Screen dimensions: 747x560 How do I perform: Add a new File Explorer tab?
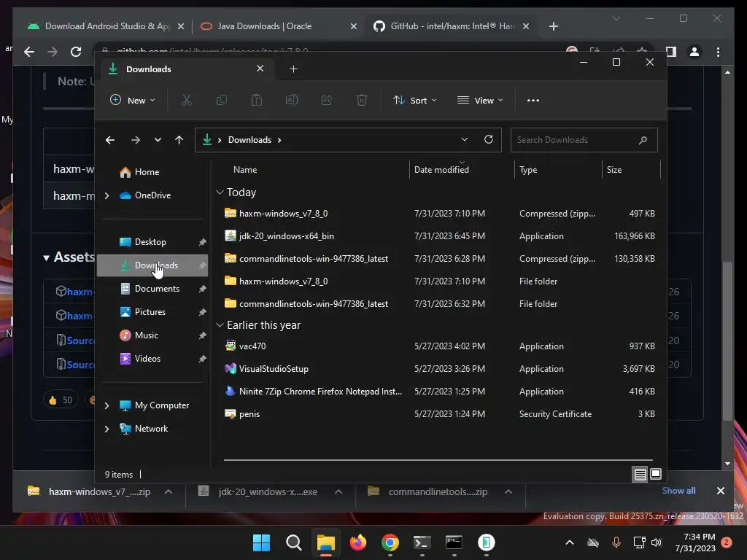[x=293, y=69]
